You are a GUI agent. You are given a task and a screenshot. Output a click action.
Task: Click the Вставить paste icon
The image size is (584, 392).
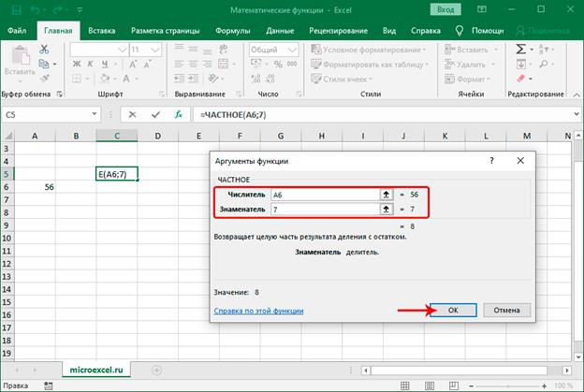(20, 56)
